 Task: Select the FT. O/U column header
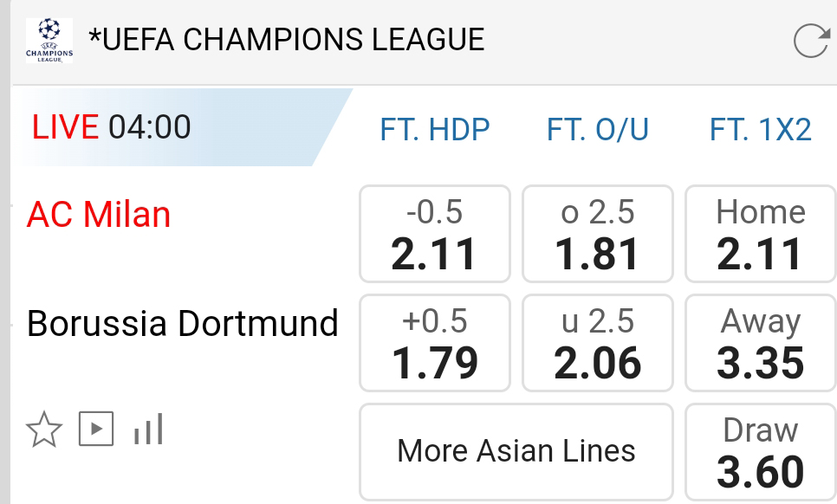[x=597, y=129]
